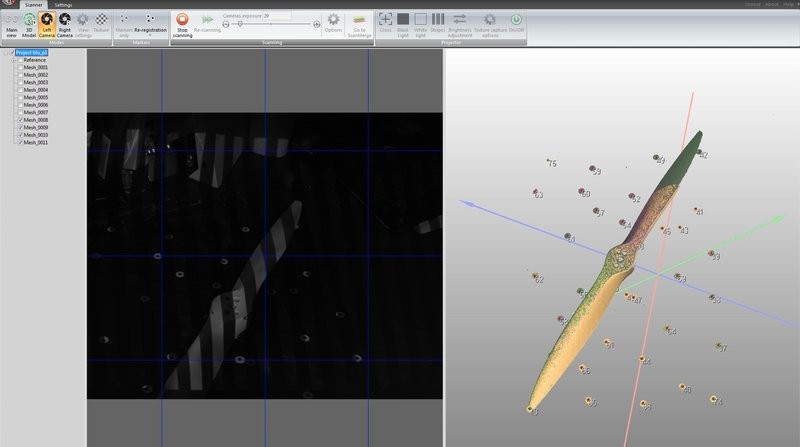Select the Right Camera view

pyautogui.click(x=65, y=24)
